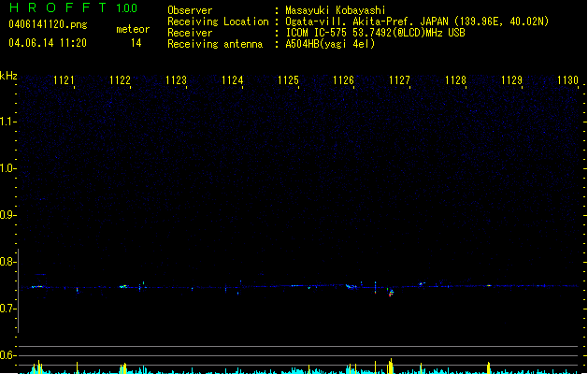Click the Observer field label
This screenshot has width=588, height=374.
pyautogui.click(x=190, y=10)
